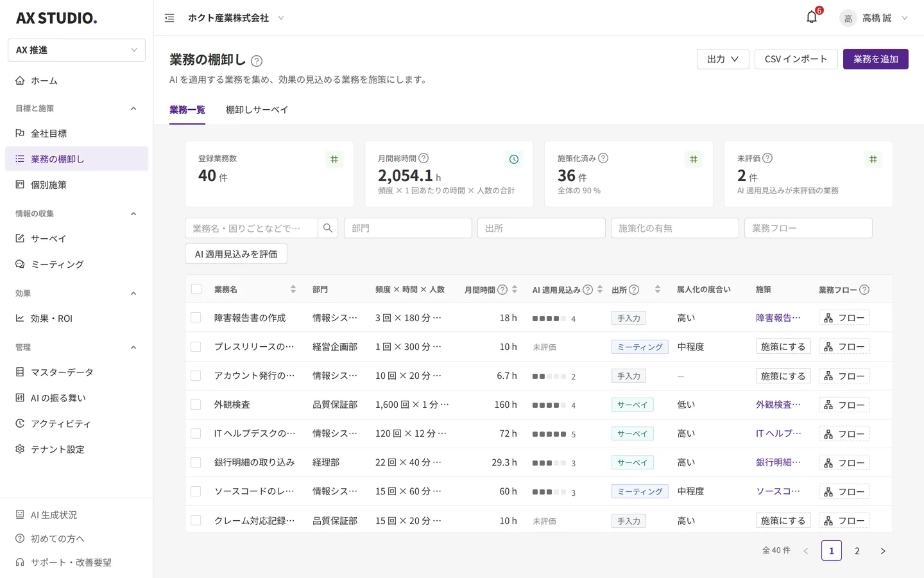
Task: Check the 外観検査 row checkbox
Action: tap(196, 405)
